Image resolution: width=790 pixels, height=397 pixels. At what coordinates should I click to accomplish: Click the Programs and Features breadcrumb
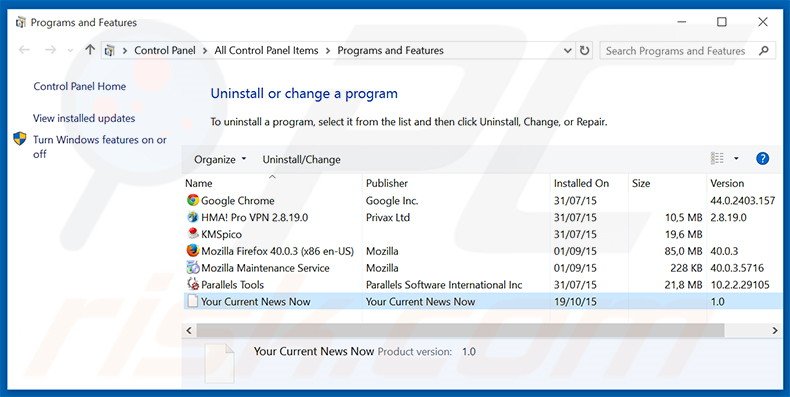point(390,50)
